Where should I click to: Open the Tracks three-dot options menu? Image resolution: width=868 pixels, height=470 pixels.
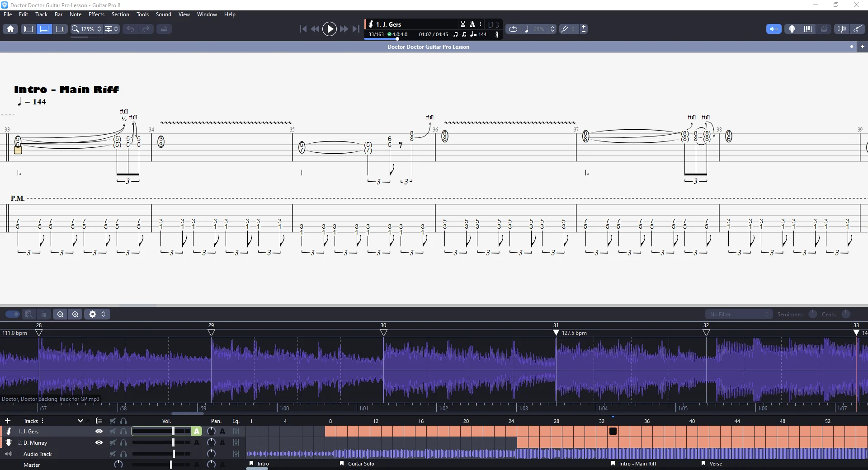coord(42,421)
